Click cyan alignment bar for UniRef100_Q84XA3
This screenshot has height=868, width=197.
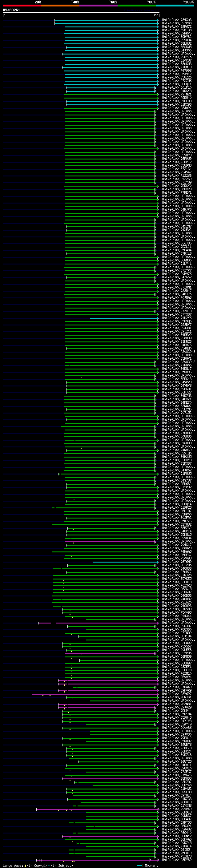pos(107,20)
